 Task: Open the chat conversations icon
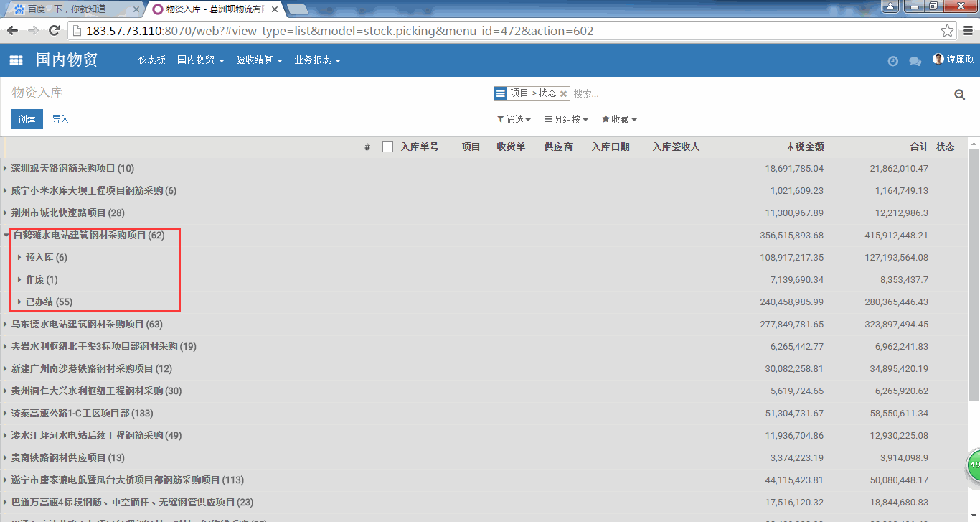pos(915,61)
